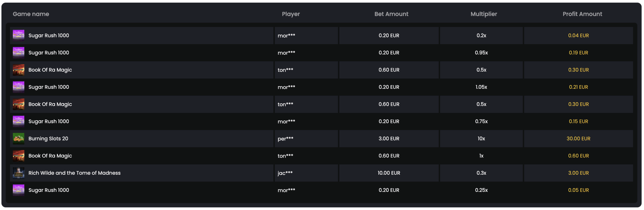Click the 1.05x multiplier cell
Viewport: 644px width, 210px height.
[481, 87]
